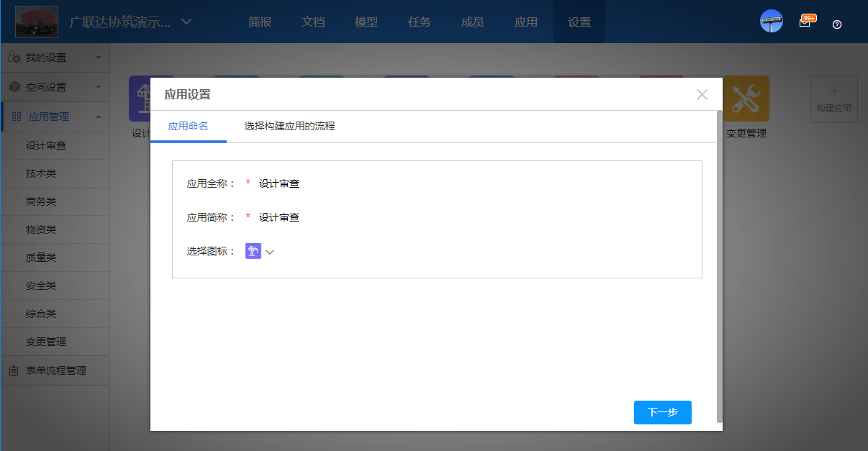
Task: Open the help question mark icon
Action: (x=836, y=24)
